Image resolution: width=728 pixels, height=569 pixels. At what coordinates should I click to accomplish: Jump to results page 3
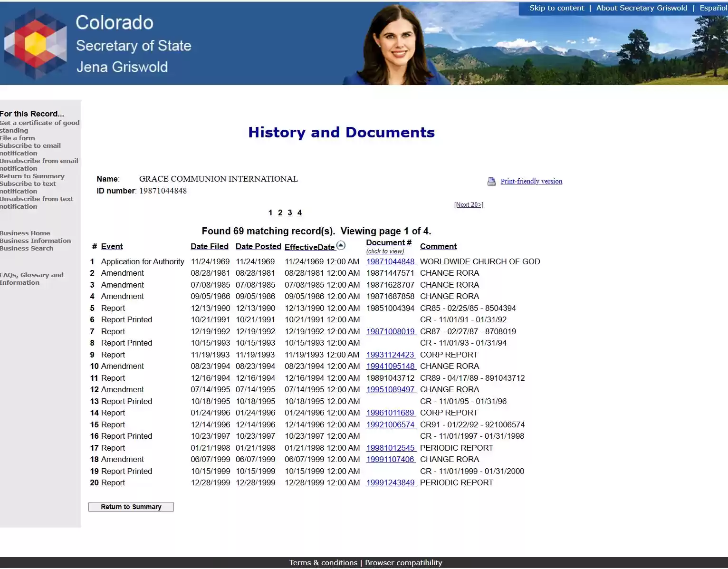pos(290,212)
